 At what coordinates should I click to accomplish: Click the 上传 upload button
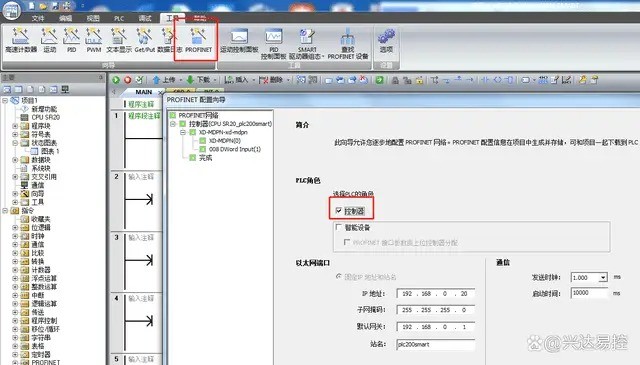click(164, 80)
